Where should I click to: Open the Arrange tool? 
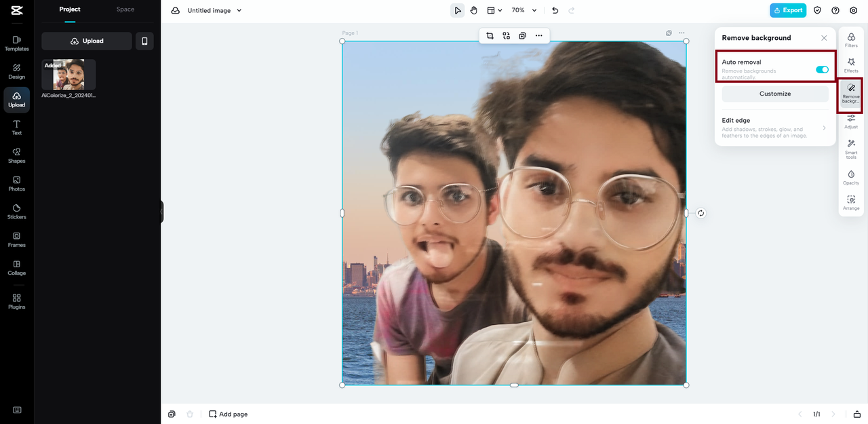click(x=851, y=203)
